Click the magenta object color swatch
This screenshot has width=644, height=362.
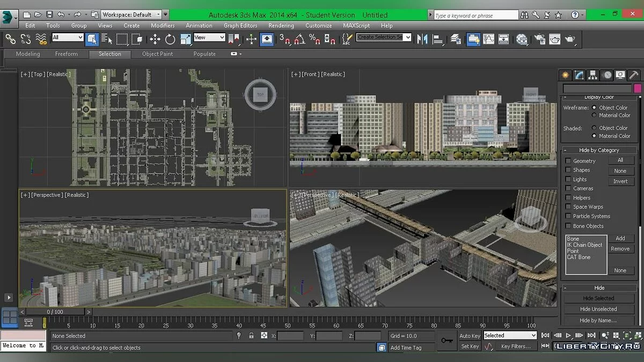638,88
